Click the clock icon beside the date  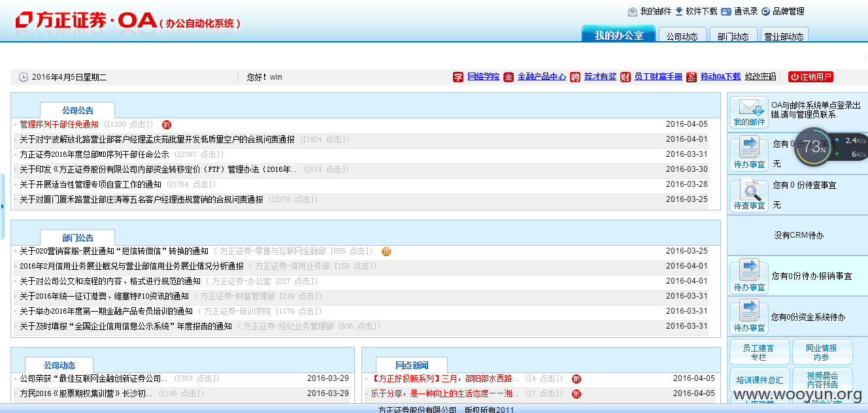[x=24, y=77]
